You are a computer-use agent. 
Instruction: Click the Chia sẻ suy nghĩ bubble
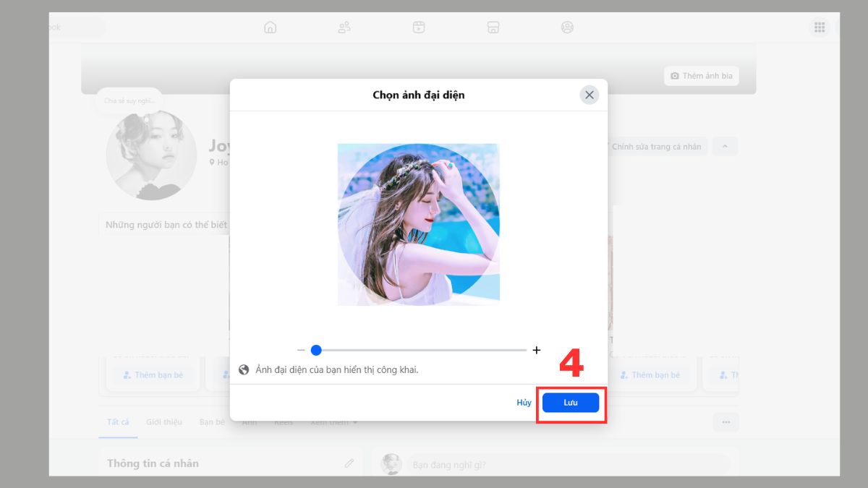pos(129,100)
